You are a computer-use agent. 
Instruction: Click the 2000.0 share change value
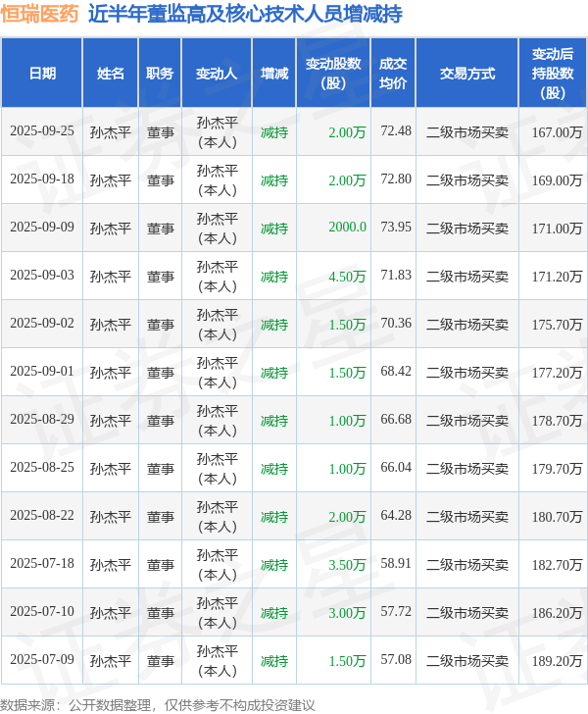(347, 228)
